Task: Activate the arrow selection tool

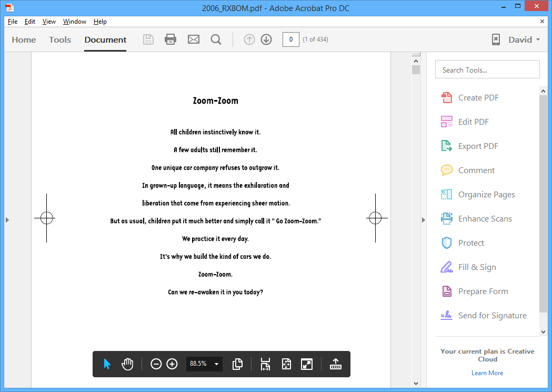Action: pos(107,364)
